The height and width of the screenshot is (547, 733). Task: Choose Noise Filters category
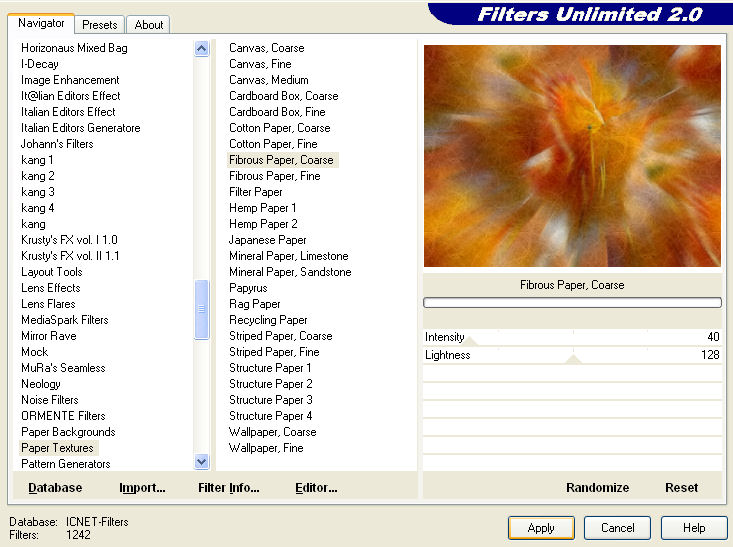tap(50, 400)
